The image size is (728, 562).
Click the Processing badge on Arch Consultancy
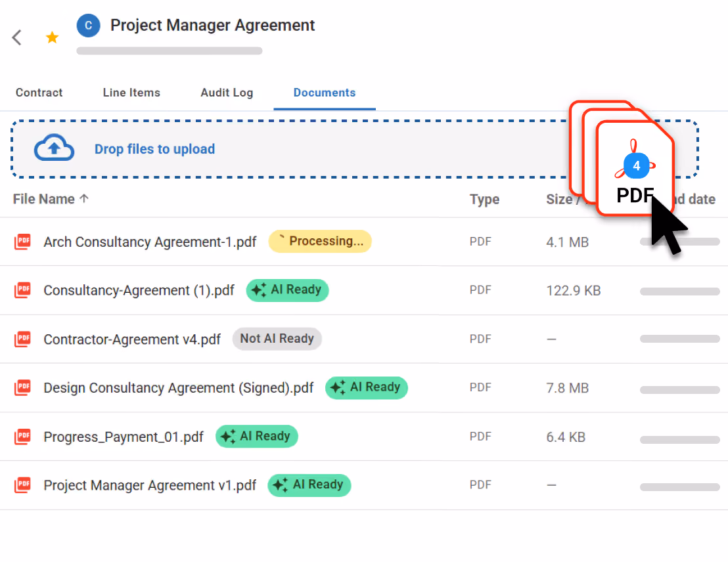(x=320, y=242)
